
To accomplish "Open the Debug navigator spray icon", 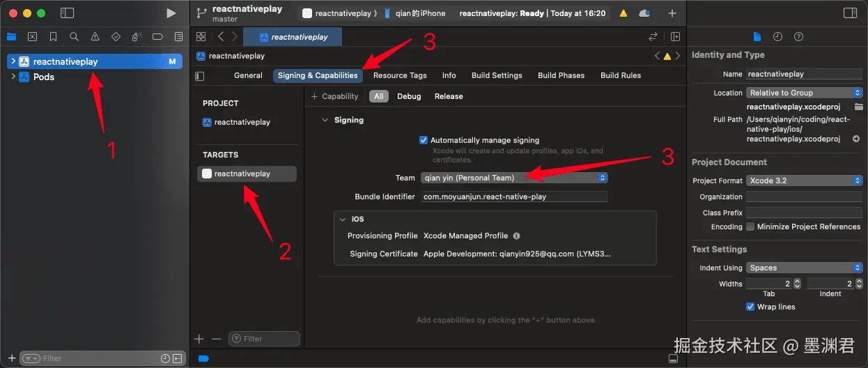I will (x=137, y=36).
